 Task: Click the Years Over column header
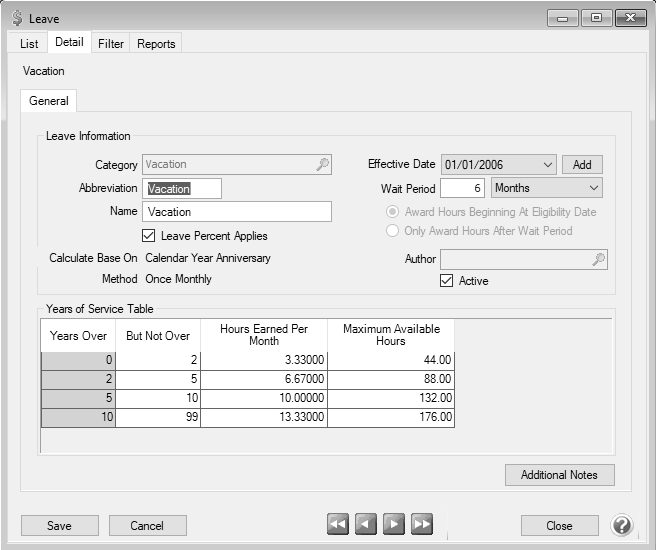78,335
